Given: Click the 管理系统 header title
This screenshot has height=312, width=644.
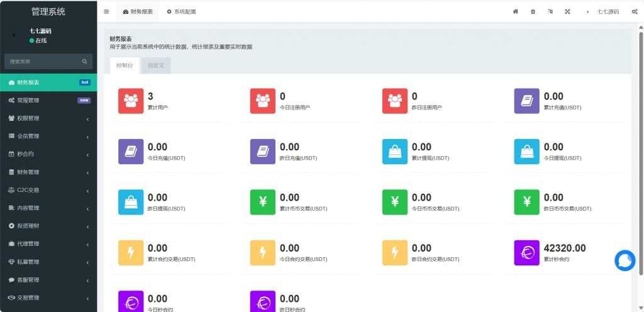Looking at the screenshot, I should [48, 11].
